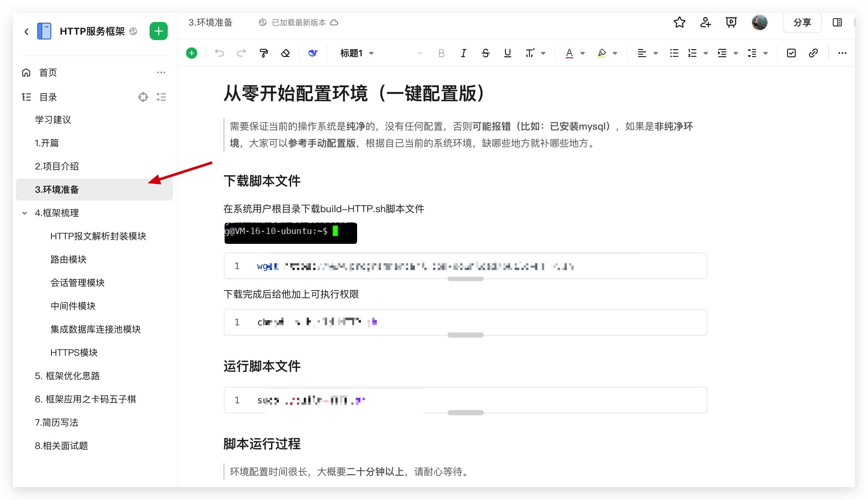Open the 2.项目介绍 document
868x500 pixels.
[x=57, y=166]
